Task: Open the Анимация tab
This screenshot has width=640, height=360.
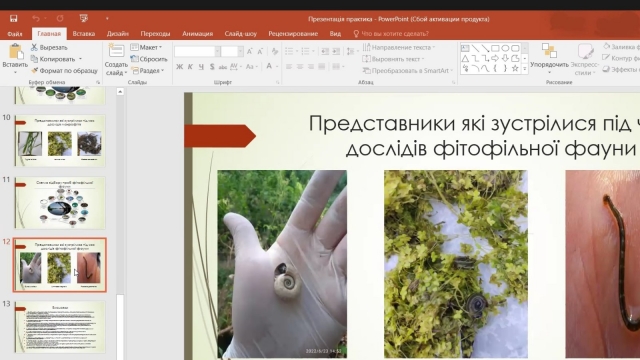Action: [x=198, y=34]
